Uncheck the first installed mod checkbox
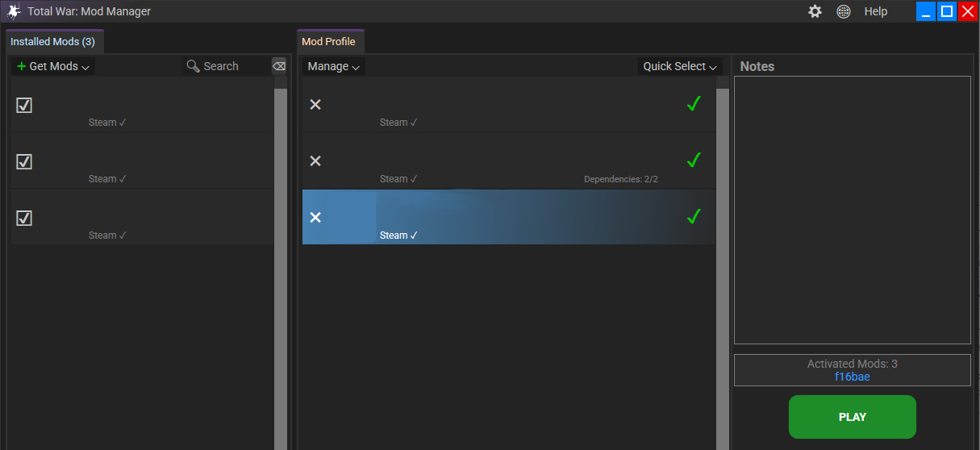Viewport: 980px width, 450px height. [24, 106]
